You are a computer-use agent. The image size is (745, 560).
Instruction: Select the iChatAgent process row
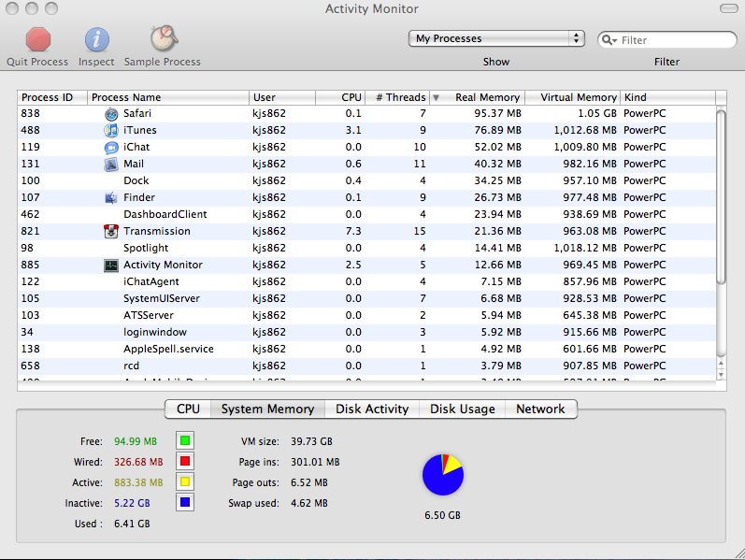coord(366,282)
